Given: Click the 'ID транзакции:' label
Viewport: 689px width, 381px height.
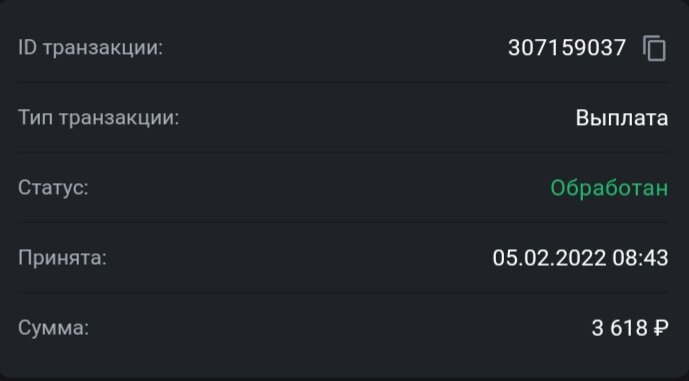Looking at the screenshot, I should pyautogui.click(x=91, y=47).
